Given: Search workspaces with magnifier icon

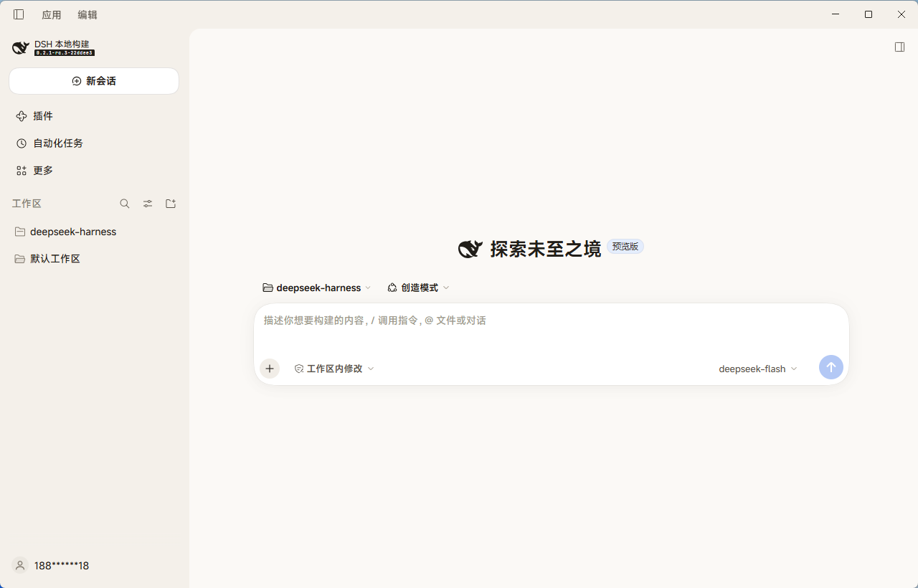Looking at the screenshot, I should (x=125, y=204).
